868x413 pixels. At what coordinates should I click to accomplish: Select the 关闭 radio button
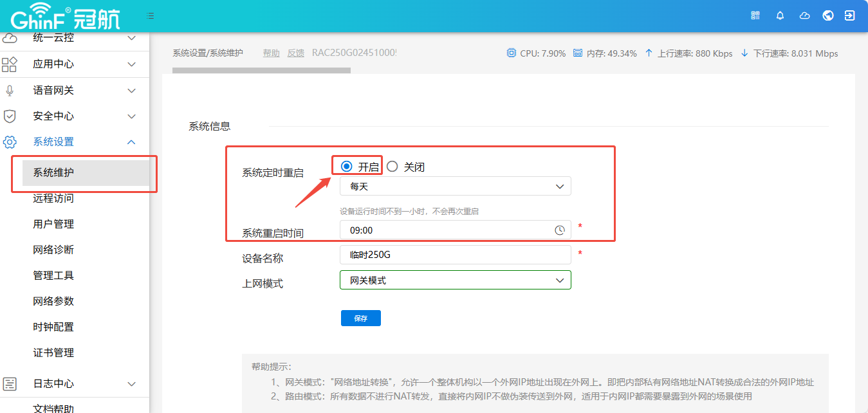click(x=392, y=167)
